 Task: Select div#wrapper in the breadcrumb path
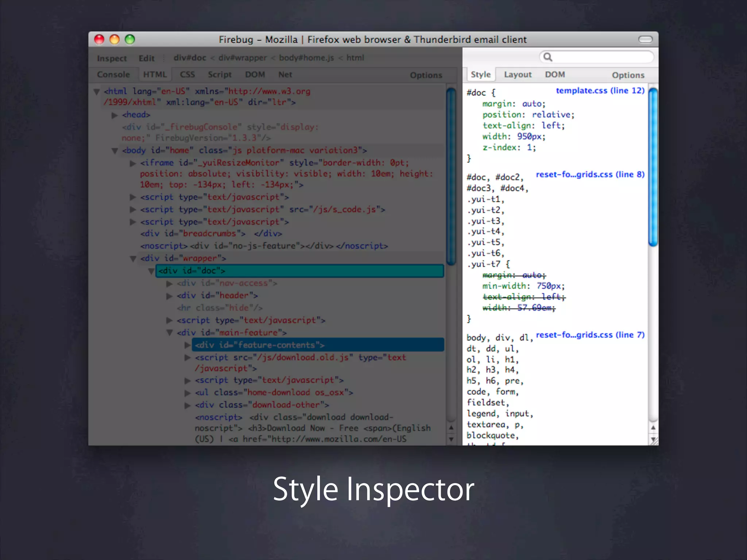[x=243, y=58]
